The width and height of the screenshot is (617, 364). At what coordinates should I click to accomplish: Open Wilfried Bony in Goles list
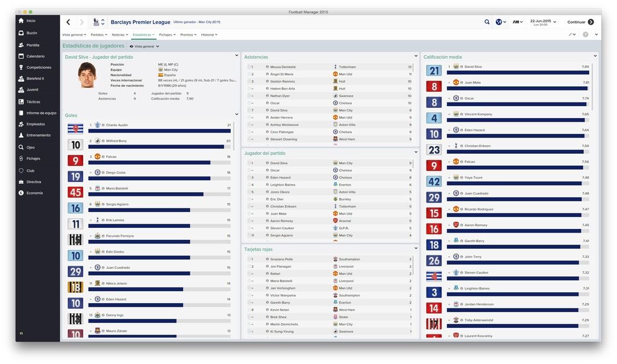(x=116, y=141)
